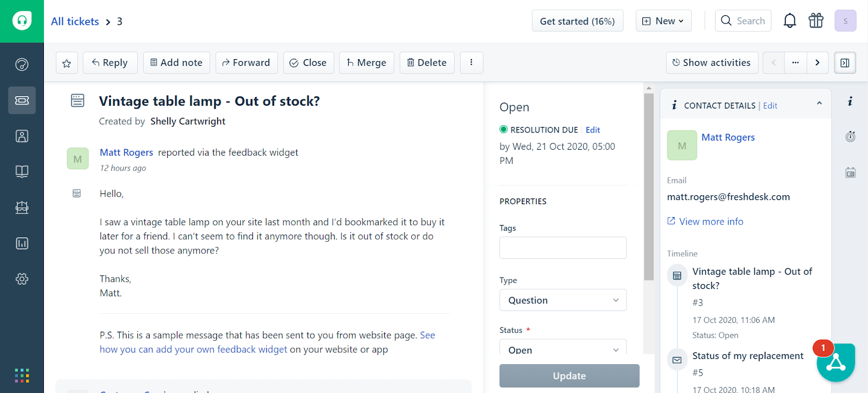Open the Status dropdown showing Open

(563, 348)
